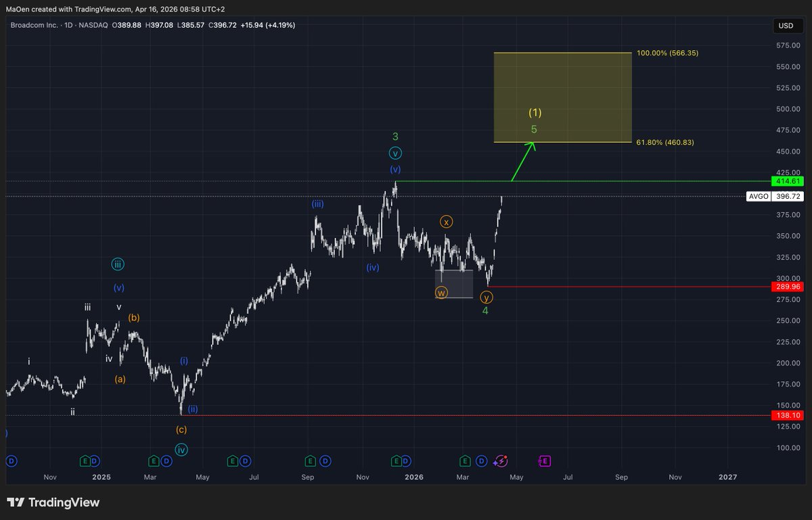Screen dimensions: 812x520
Task: Click the orange (b) wave label
Action: (x=134, y=317)
